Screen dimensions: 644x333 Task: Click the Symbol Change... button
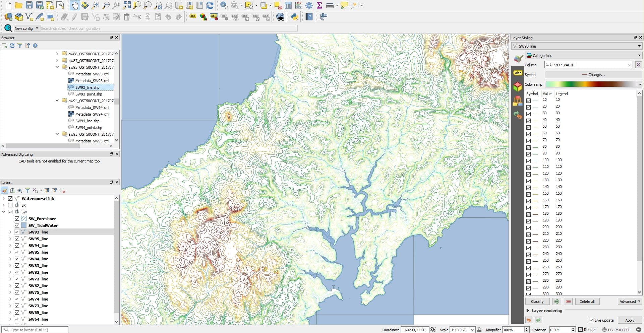coord(593,74)
